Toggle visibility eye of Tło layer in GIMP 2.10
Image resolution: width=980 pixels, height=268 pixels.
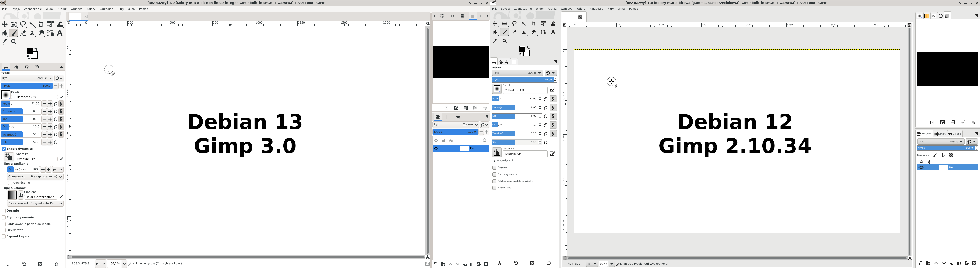point(921,168)
